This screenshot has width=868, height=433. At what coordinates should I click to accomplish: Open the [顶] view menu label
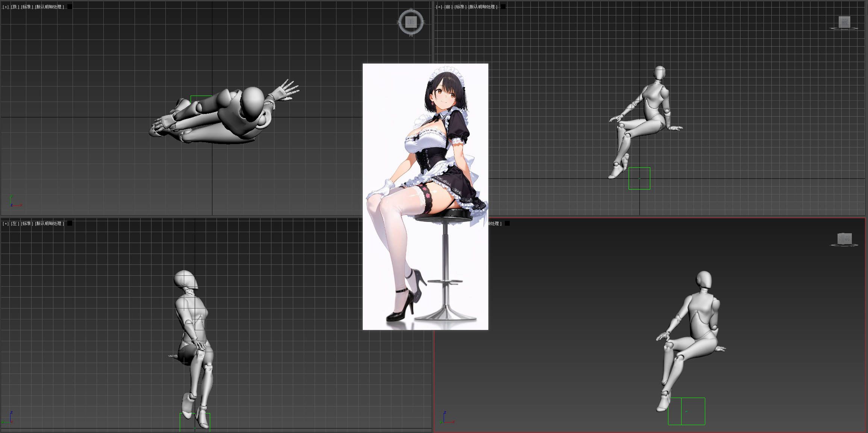point(15,7)
